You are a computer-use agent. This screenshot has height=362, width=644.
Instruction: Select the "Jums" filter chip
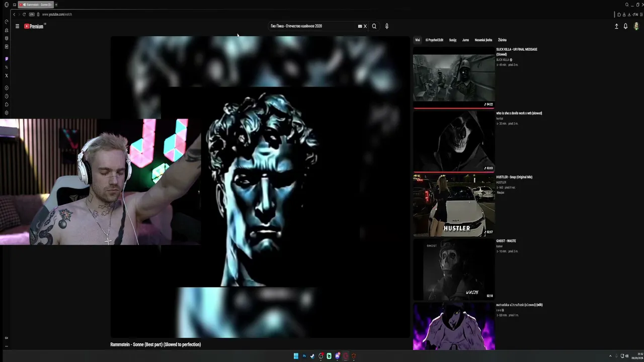465,40
